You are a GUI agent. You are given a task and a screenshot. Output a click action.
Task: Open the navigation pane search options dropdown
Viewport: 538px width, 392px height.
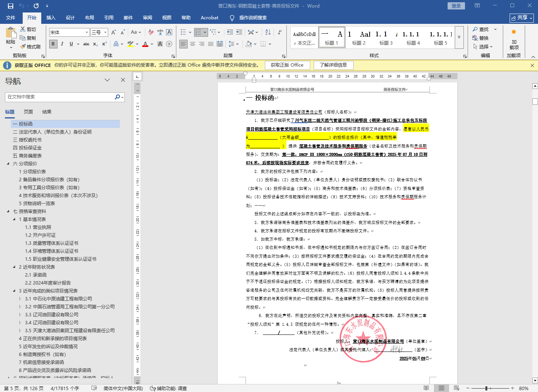pyautogui.click(x=123, y=97)
